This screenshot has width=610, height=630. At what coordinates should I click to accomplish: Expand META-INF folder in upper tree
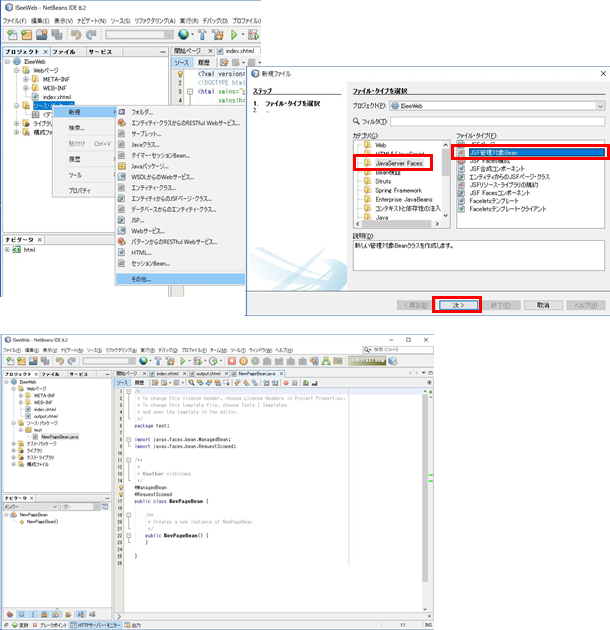tap(25, 79)
